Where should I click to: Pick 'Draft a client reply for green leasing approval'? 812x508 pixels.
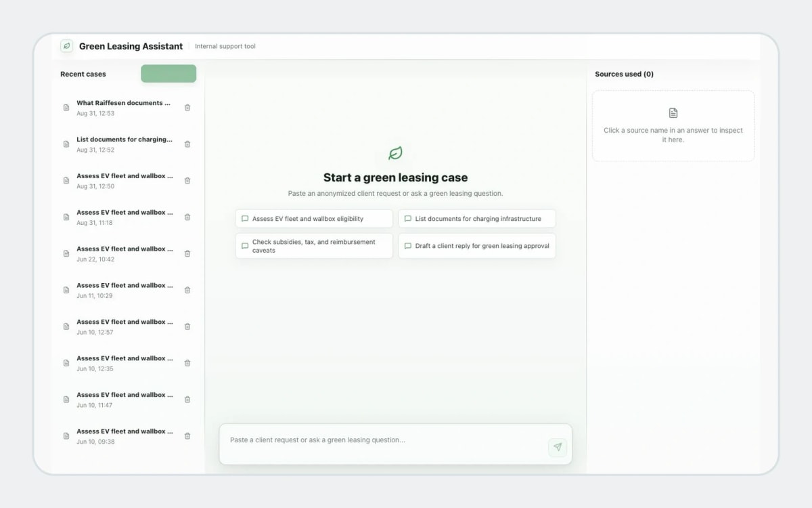pyautogui.click(x=477, y=246)
